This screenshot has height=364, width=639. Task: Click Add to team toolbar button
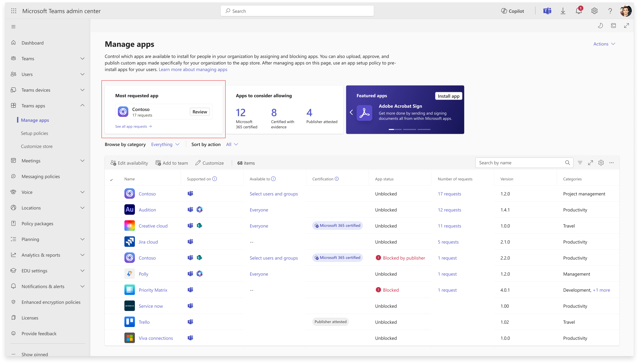pyautogui.click(x=172, y=163)
